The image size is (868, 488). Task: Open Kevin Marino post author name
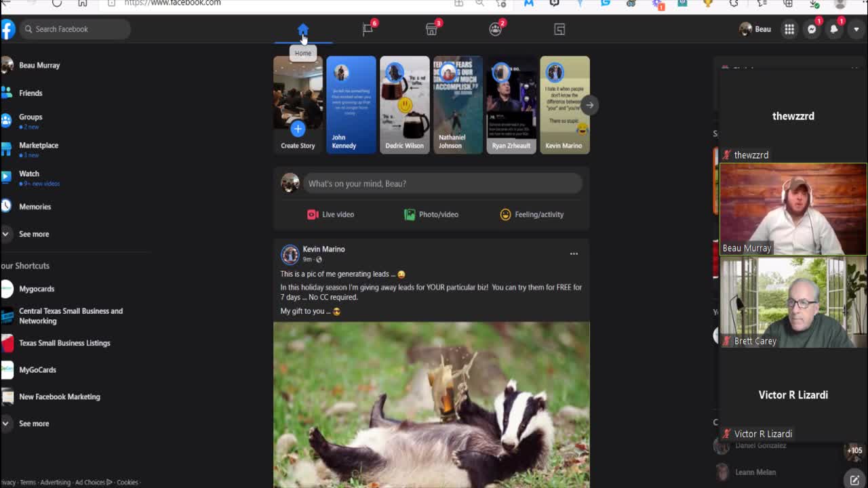(x=323, y=249)
